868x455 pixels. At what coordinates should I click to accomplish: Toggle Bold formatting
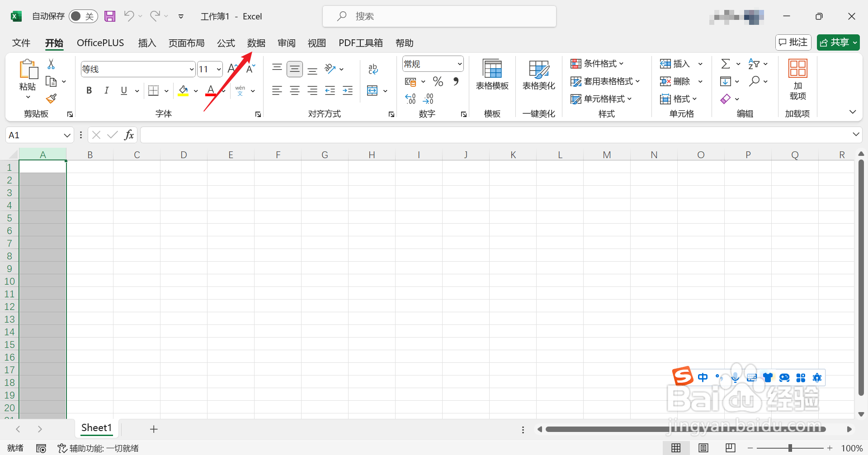(x=89, y=90)
